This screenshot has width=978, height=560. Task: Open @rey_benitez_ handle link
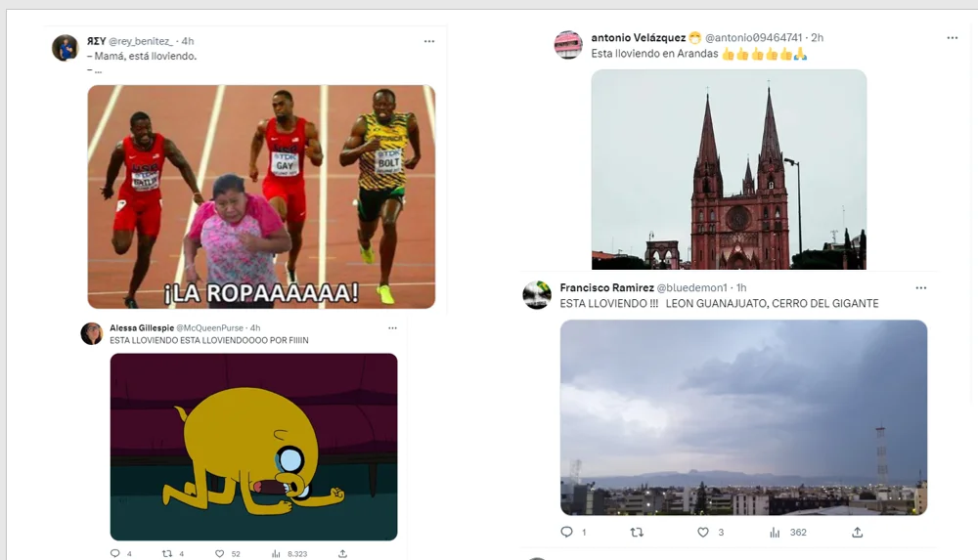pos(141,41)
